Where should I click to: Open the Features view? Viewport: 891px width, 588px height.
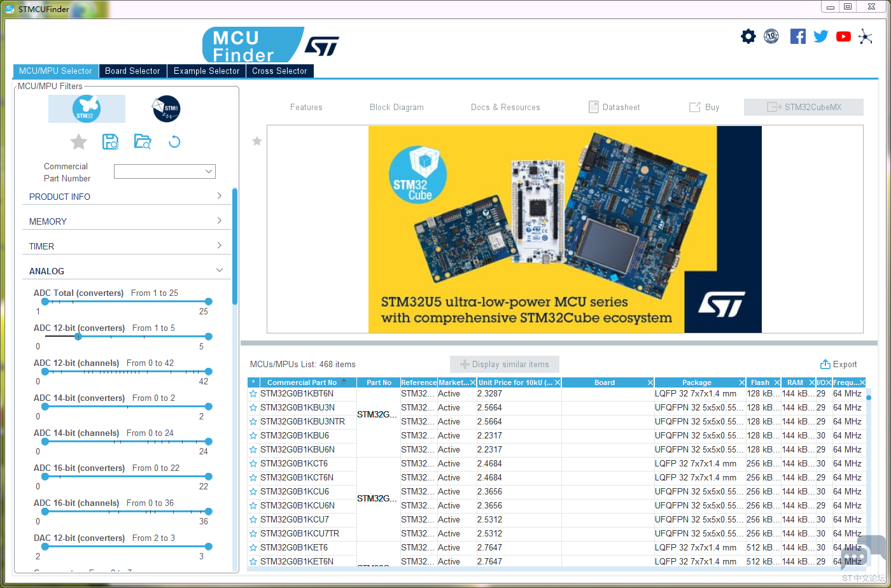306,108
